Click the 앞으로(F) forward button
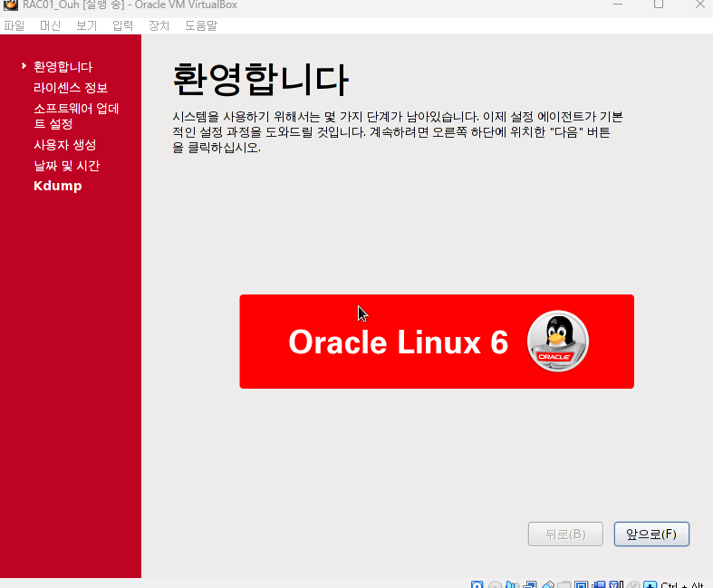The height and width of the screenshot is (588, 713). [x=651, y=534]
